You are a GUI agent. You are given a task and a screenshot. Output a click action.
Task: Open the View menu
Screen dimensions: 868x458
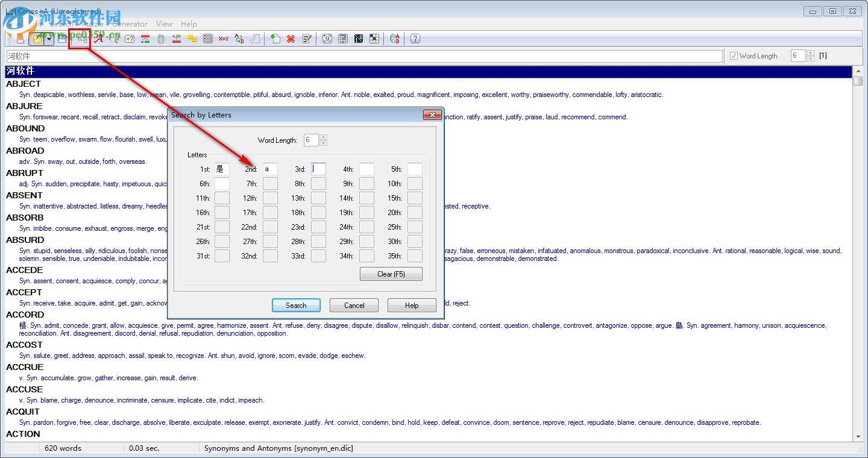coord(164,24)
